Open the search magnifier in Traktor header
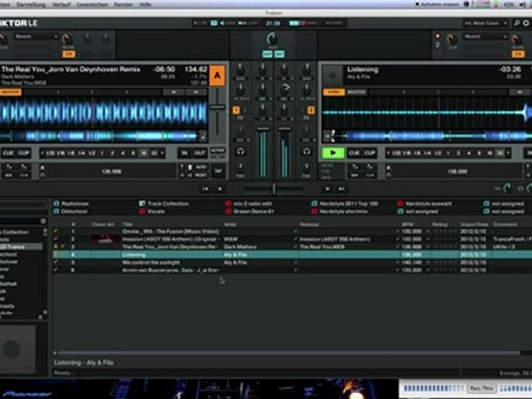The image size is (532, 399). tap(516, 23)
